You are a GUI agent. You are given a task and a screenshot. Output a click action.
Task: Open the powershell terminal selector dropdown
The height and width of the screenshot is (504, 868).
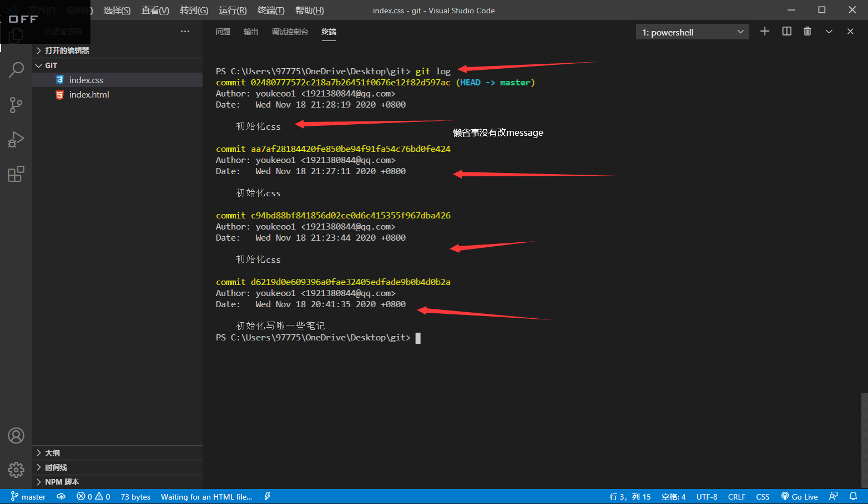693,32
